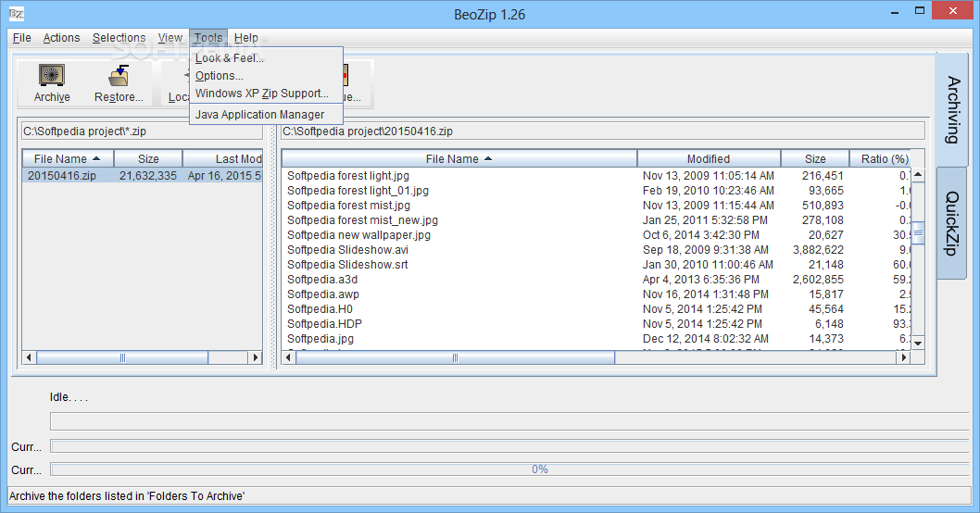Screen dimensions: 980x513
Task: Sort left list by File Name header
Action: click(x=68, y=158)
